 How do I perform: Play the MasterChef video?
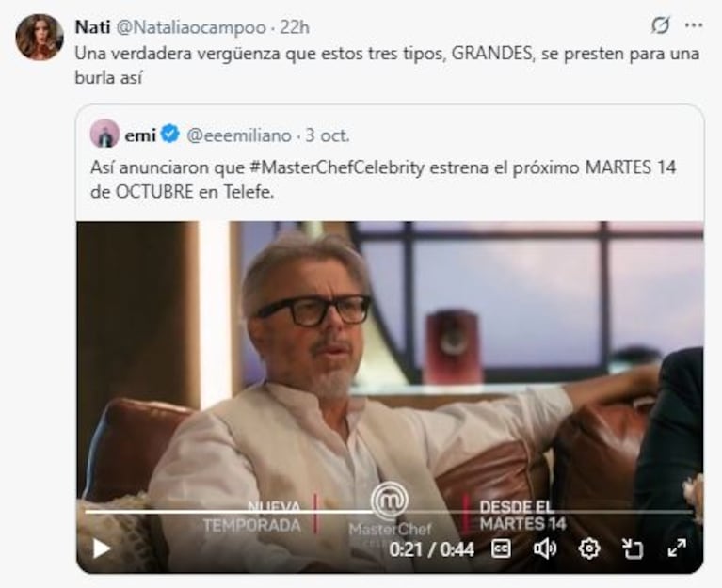101,548
